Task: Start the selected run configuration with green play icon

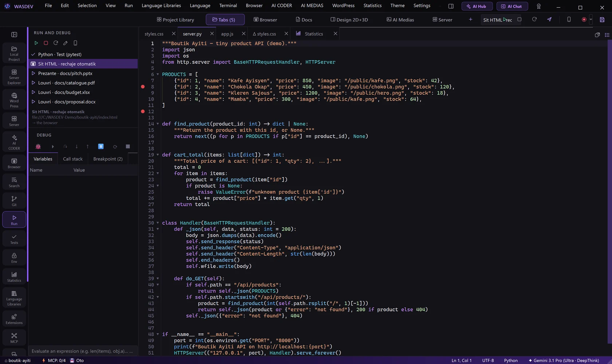Action: tap(36, 43)
